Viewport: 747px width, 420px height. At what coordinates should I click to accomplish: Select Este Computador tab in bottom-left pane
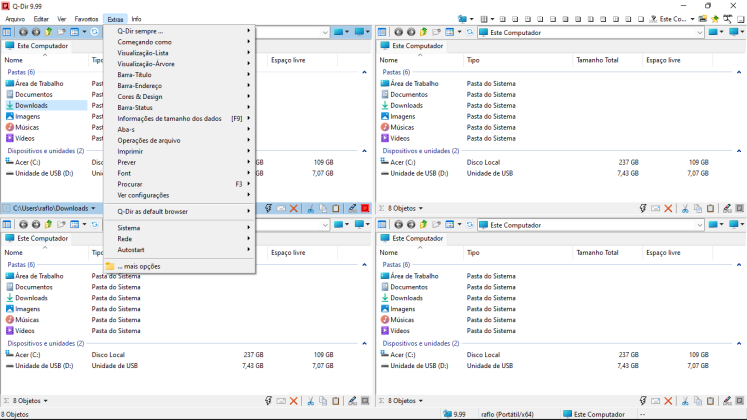[37, 238]
